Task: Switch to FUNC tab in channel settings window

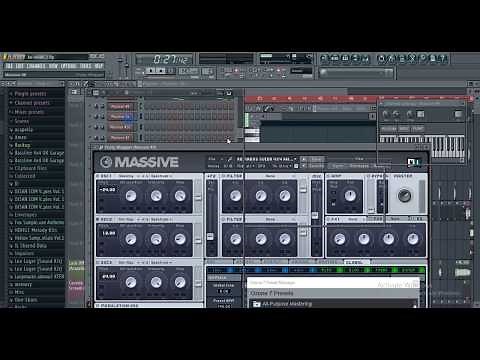Action: click(417, 129)
